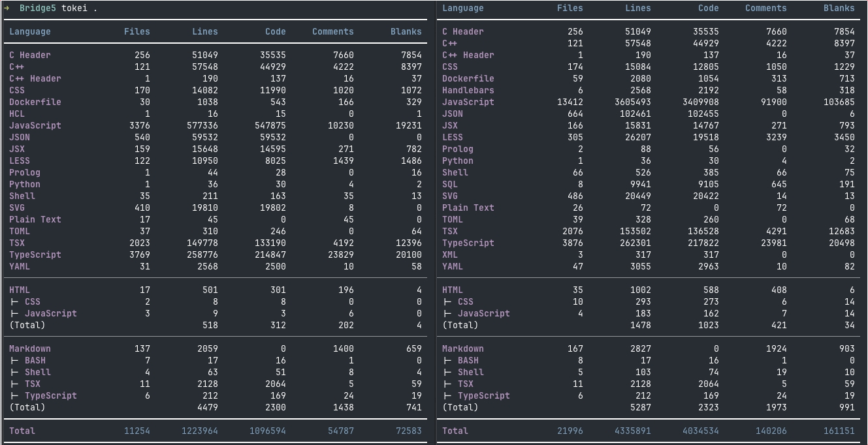Click the XML language row label
This screenshot has height=445, width=868.
coord(450,254)
